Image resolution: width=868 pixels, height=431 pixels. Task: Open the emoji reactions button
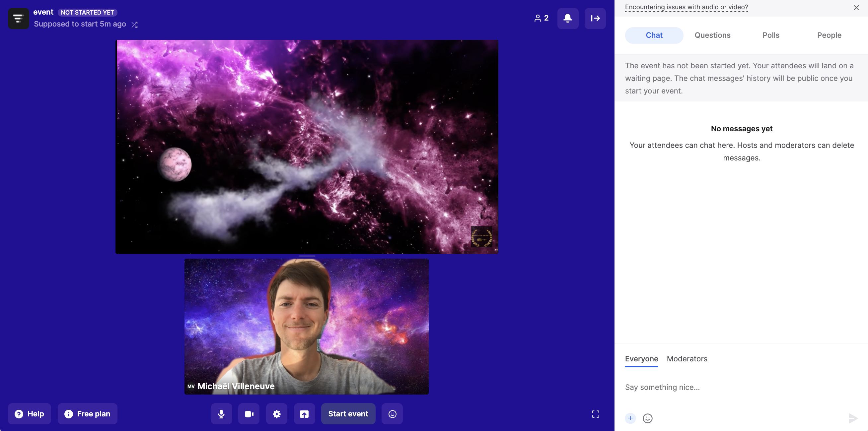click(x=392, y=414)
